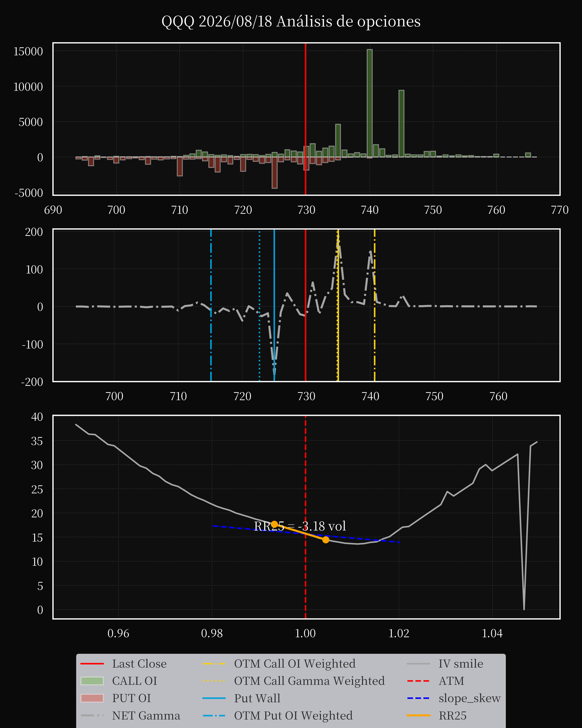Click the largest put OI bar at strike 725
This screenshot has width=582, height=728.
[x=275, y=173]
